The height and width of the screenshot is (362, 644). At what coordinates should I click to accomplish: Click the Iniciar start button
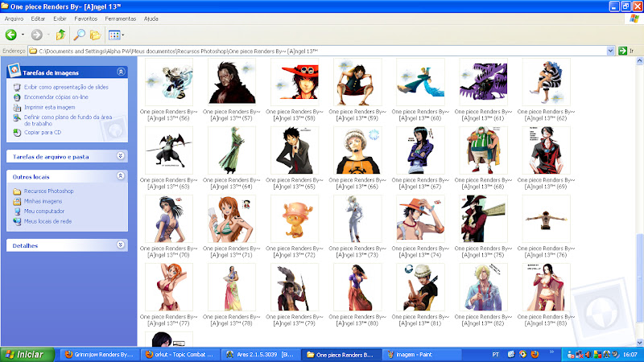(x=27, y=355)
